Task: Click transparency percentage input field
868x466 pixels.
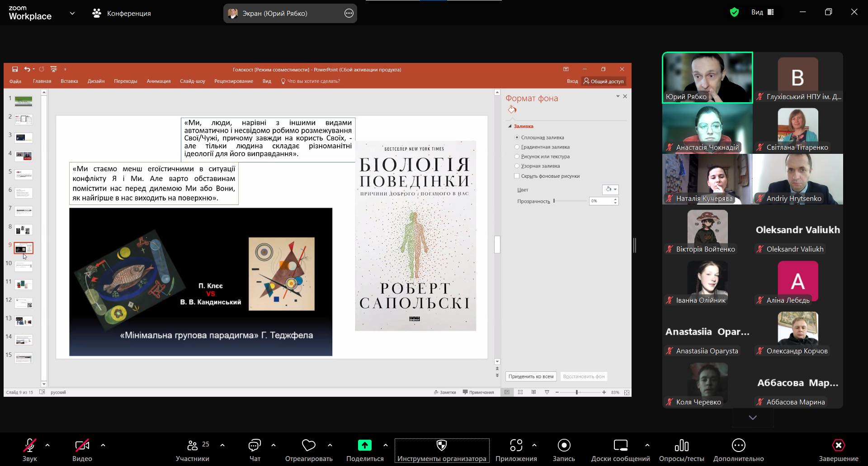Action: [x=601, y=201]
